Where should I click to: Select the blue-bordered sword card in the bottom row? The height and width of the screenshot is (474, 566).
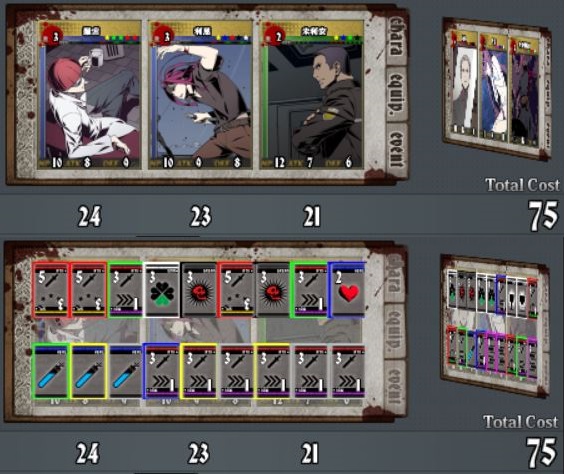coord(162,371)
